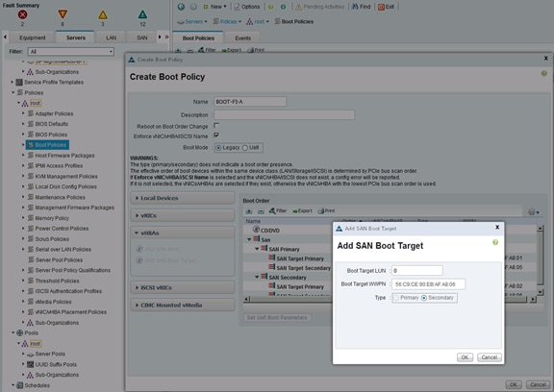
Task: Click Print in Boot Order toolbar
Action: tap(326, 210)
